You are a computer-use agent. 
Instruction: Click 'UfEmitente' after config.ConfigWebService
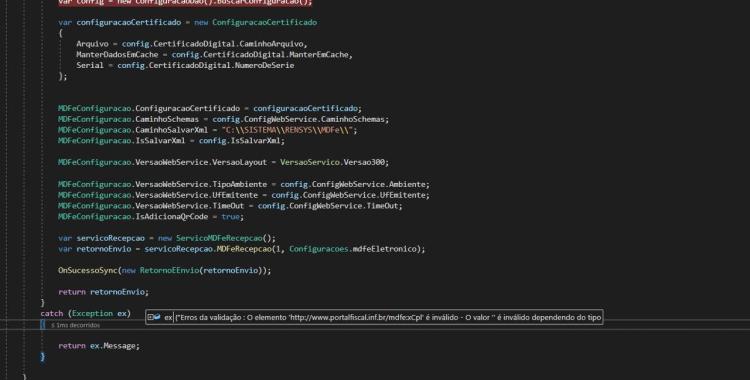pyautogui.click(x=403, y=195)
